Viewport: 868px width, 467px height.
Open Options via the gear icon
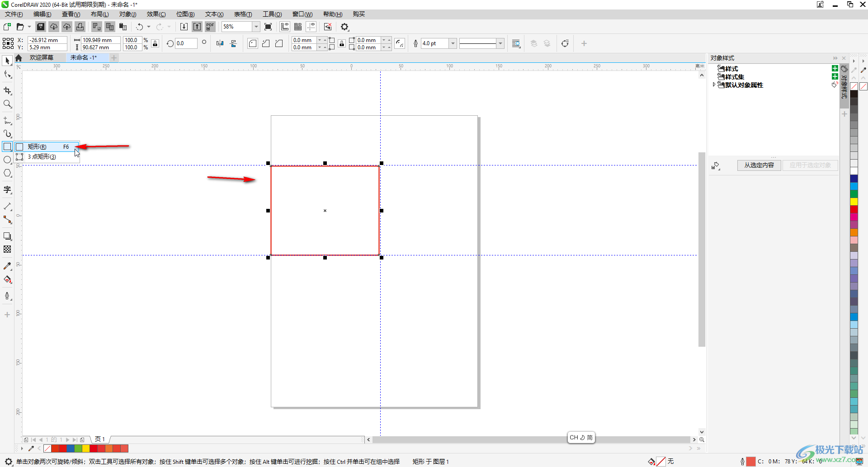coord(345,27)
